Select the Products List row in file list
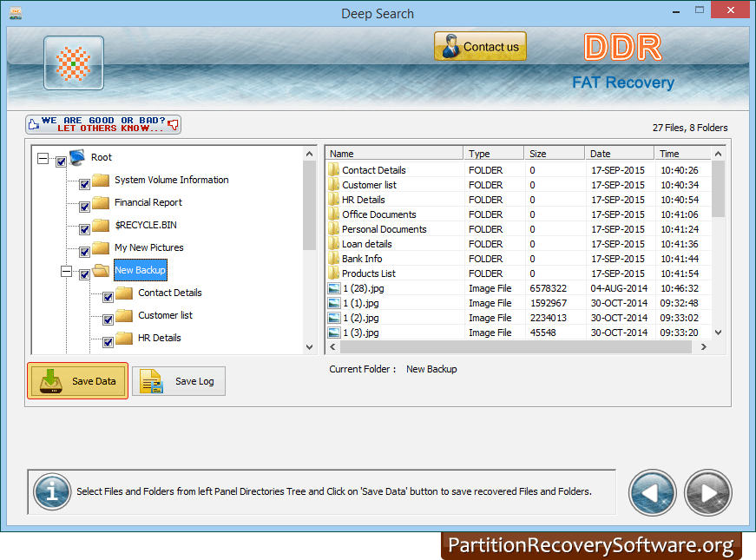756x560 pixels. (x=519, y=273)
